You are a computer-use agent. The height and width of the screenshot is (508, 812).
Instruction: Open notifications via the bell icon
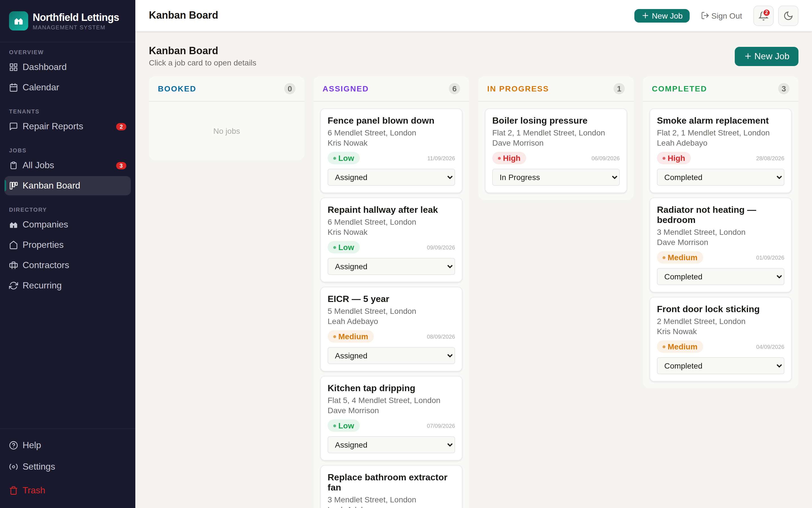(x=763, y=16)
